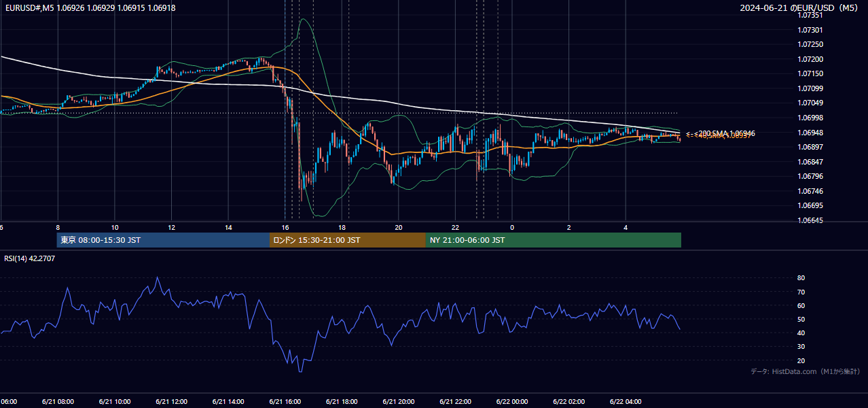
Task: Click price axis value 1.06948
Action: point(810,133)
